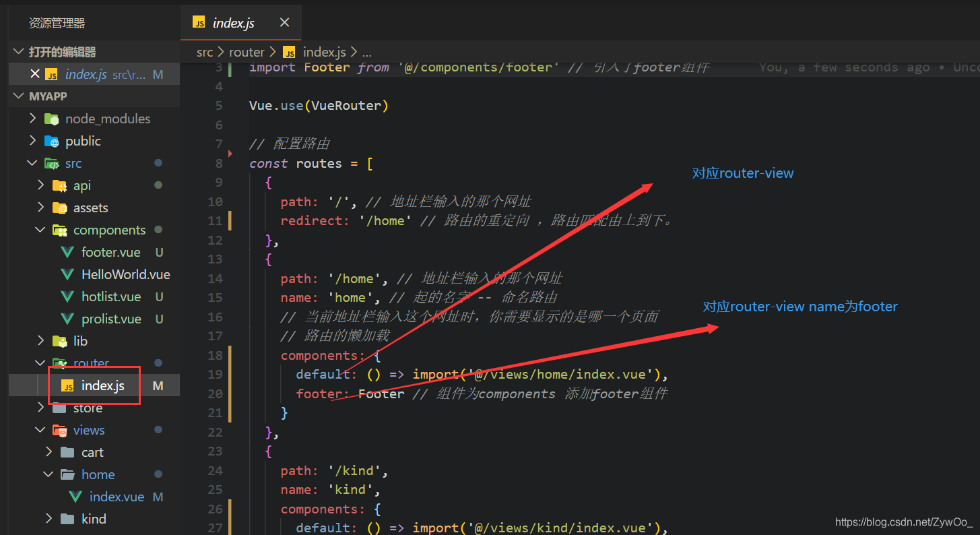The width and height of the screenshot is (980, 535).
Task: Click the JS icon in open editors list
Action: click(x=52, y=75)
